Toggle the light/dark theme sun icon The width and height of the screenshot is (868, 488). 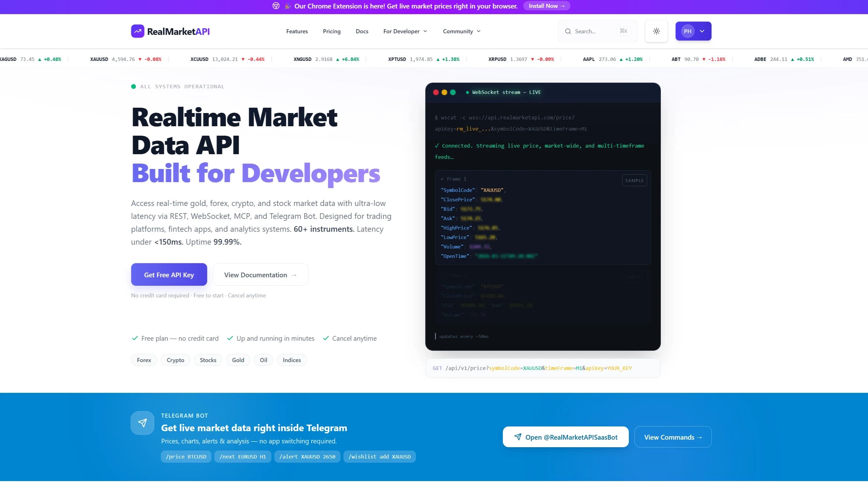[x=656, y=31]
